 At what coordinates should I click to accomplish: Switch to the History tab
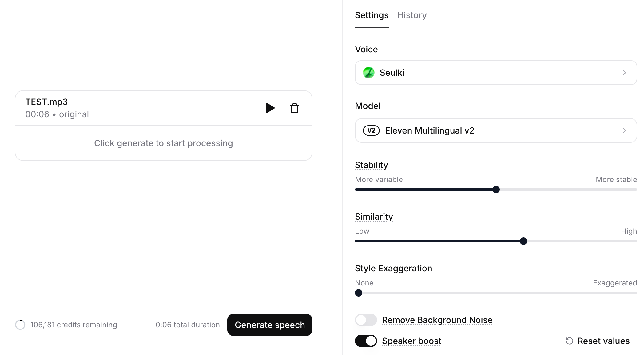click(412, 15)
